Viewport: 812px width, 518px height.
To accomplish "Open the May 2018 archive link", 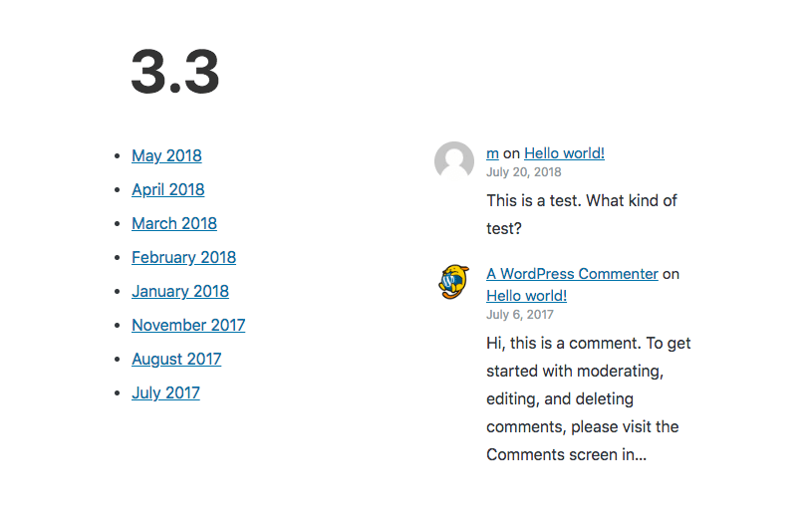I will point(166,155).
